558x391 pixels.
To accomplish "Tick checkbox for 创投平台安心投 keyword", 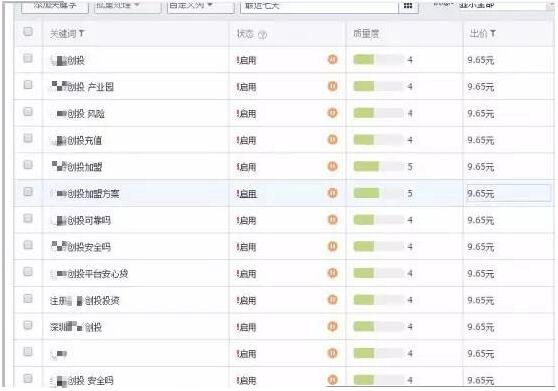I will (28, 272).
